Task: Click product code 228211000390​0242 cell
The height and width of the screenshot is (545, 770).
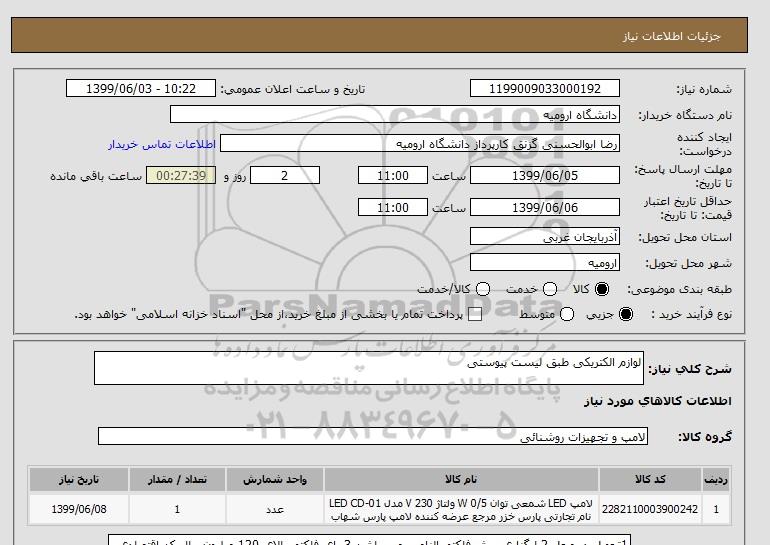Action: click(x=650, y=509)
